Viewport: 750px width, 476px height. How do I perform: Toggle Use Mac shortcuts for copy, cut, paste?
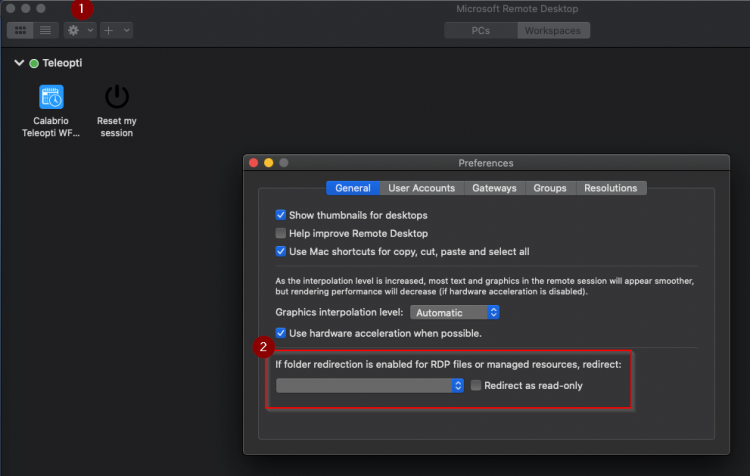[x=281, y=252]
